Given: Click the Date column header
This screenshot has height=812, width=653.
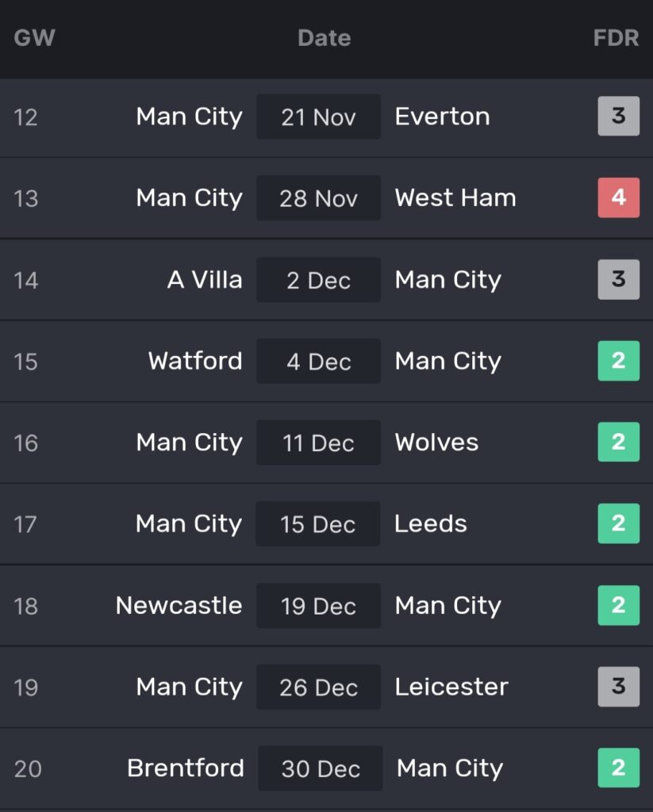Looking at the screenshot, I should click(324, 38).
